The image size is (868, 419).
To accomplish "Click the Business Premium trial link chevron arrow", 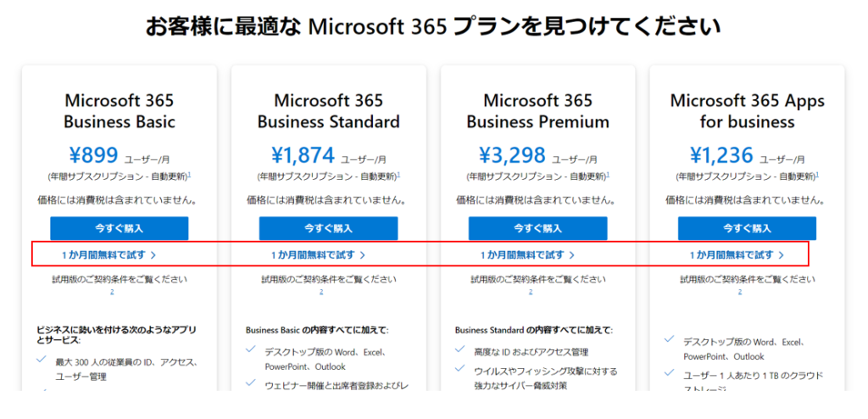I will (572, 255).
